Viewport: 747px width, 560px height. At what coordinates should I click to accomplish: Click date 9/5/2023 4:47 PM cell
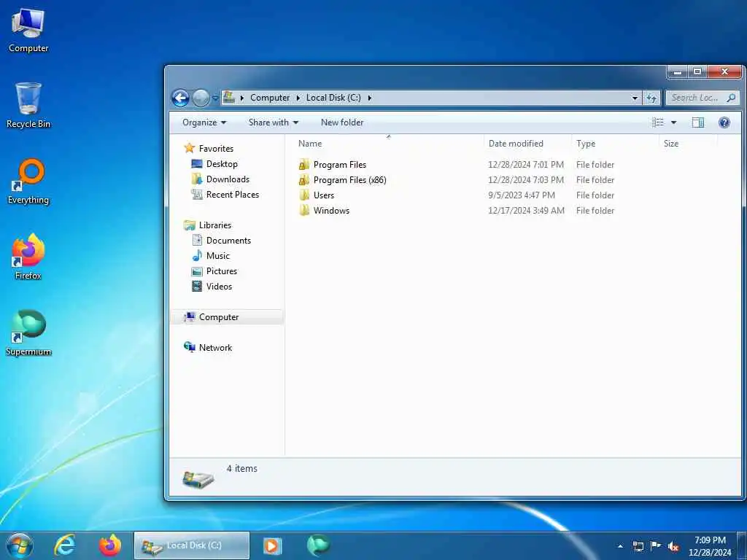pyautogui.click(x=521, y=195)
